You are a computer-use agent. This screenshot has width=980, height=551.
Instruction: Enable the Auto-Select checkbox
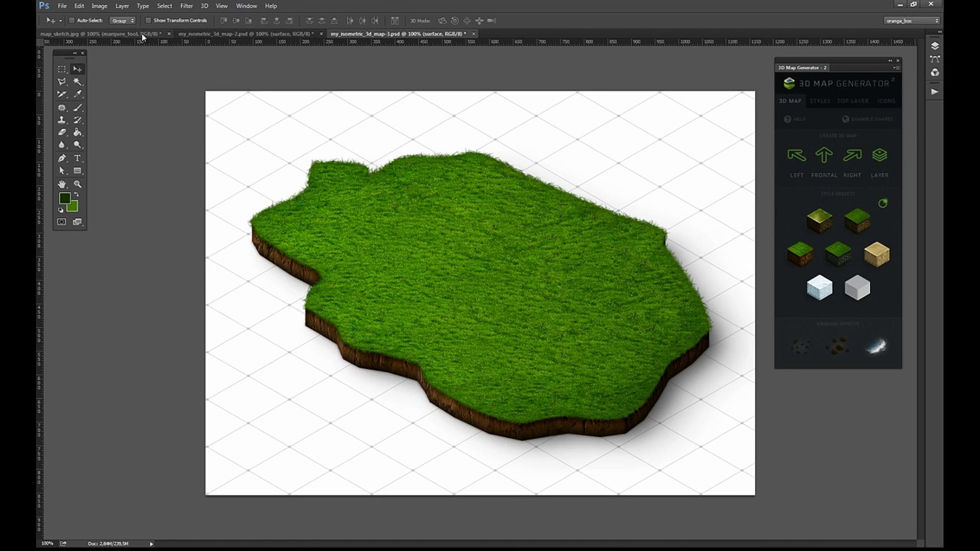[72, 20]
